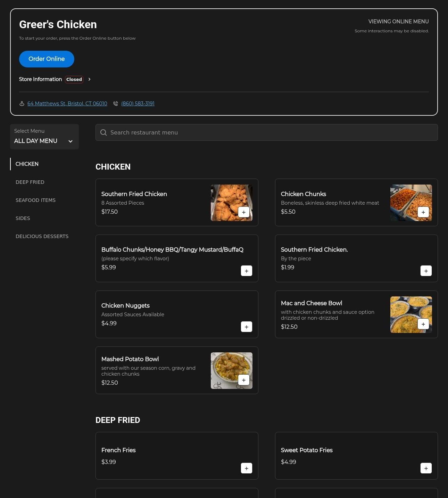The image size is (448, 498).
Task: Add Chicken Chunks using the plus icon
Action: (x=423, y=212)
